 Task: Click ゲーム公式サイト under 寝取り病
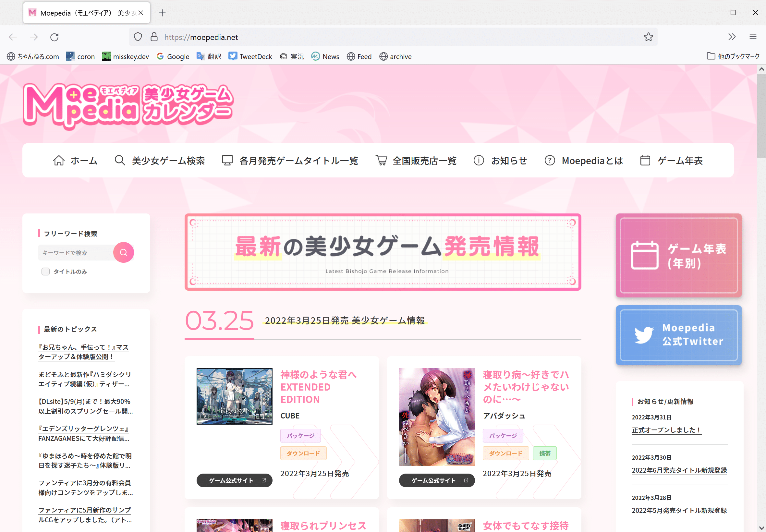pos(437,480)
